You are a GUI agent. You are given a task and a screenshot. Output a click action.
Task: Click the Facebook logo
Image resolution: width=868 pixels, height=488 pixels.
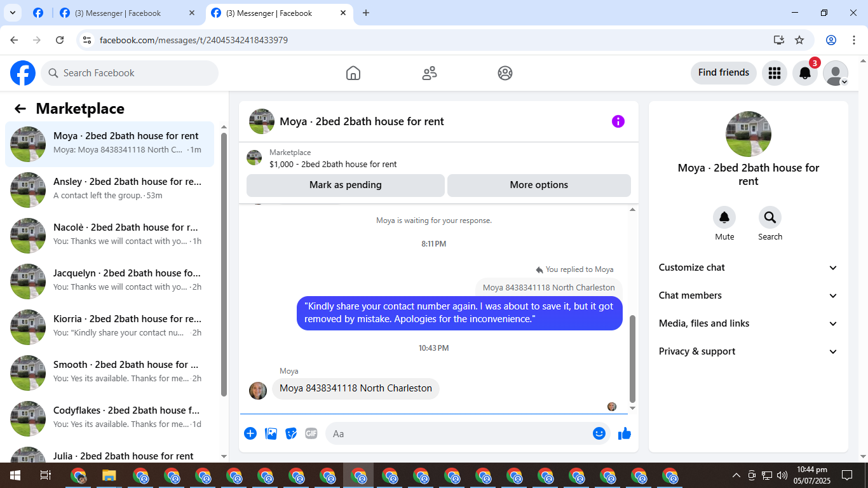(23, 73)
